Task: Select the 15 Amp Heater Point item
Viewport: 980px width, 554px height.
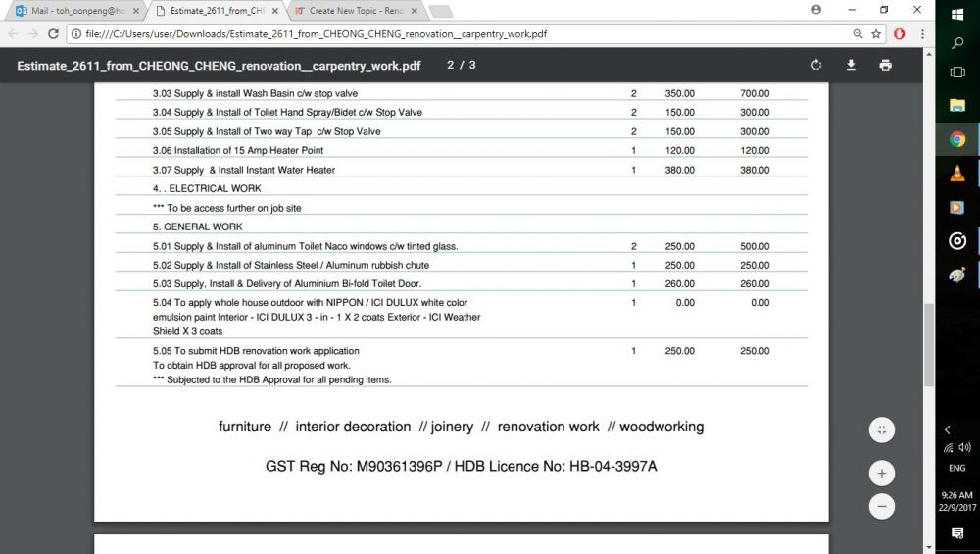Action: click(238, 150)
